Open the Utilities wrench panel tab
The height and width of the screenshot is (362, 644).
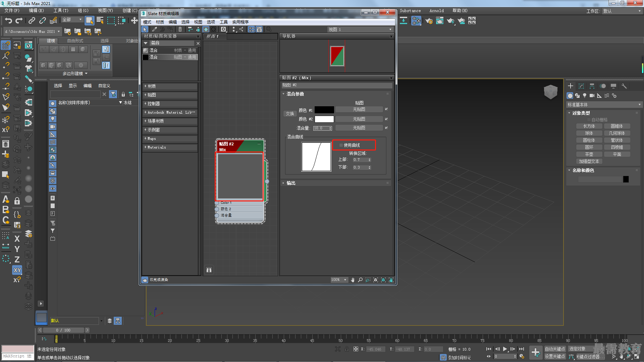624,86
